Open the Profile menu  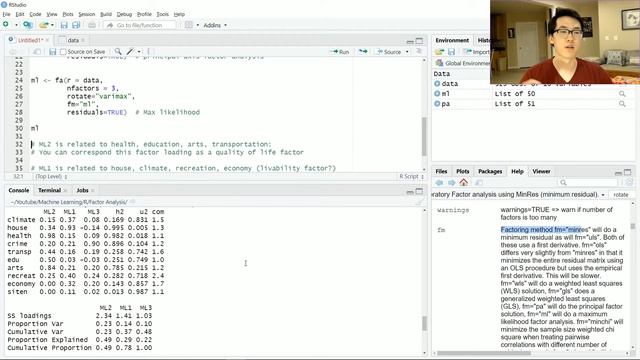(x=144, y=14)
